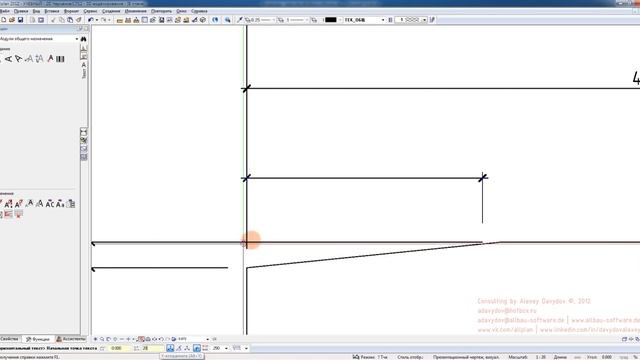The width and height of the screenshot is (640, 360).
Task: Click the Paste clipboard icon
Action: (70, 20)
